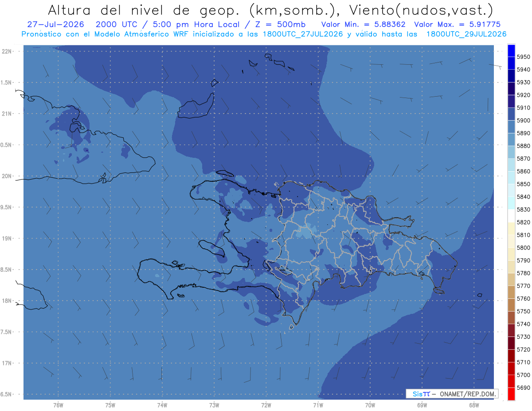Click the bright red swatch below 5690
The width and height of the screenshot is (532, 411).
(x=511, y=394)
